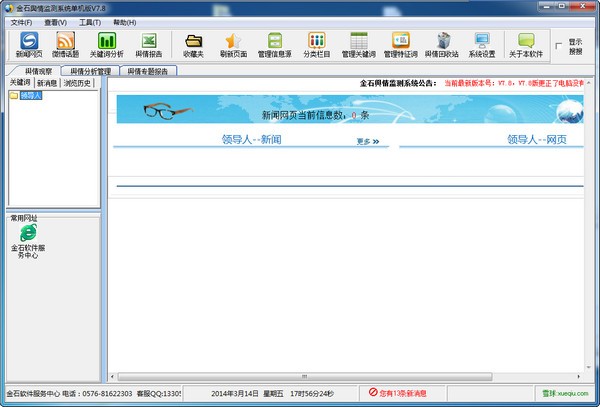Screen dimensions: 600x407
Task: Switch to the 舆情专题报告 tab
Action: click(148, 71)
